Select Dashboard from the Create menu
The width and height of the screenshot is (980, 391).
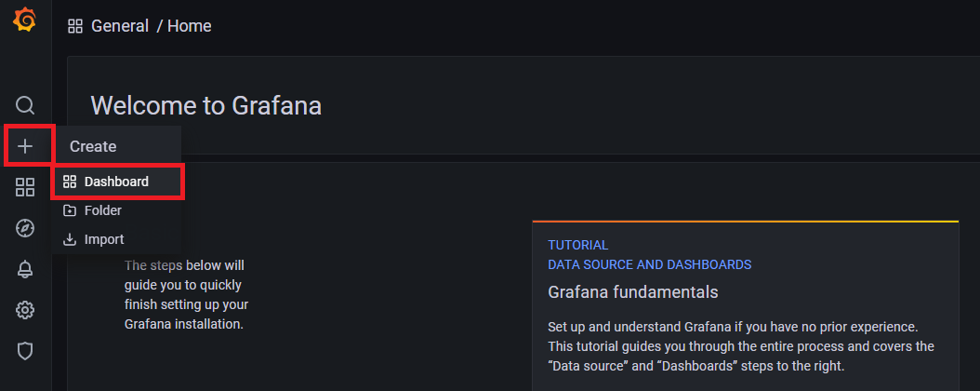(116, 182)
